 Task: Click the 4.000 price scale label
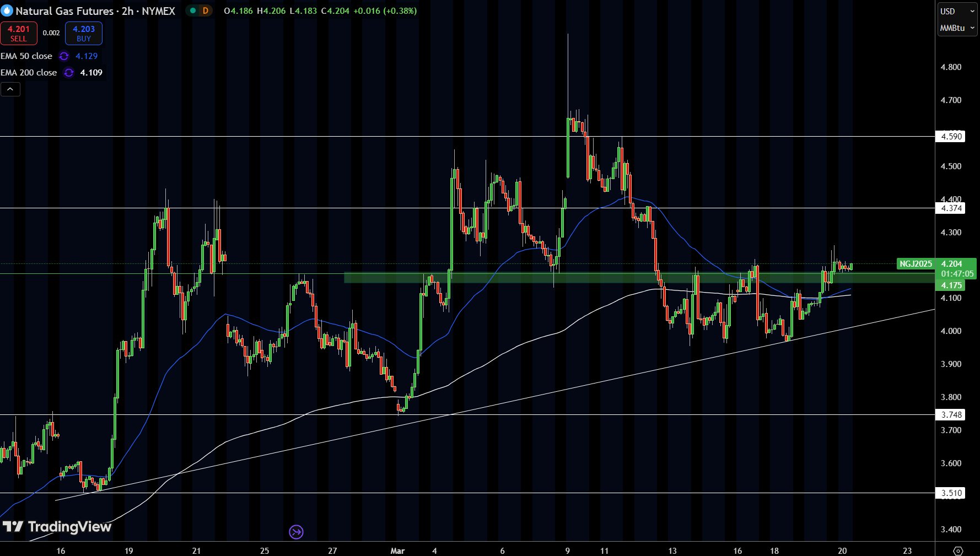(x=951, y=331)
